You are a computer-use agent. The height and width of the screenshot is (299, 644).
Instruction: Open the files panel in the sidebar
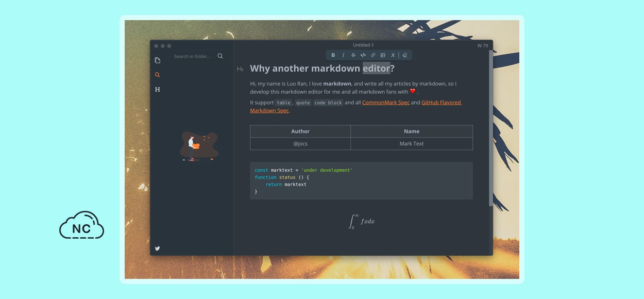coord(158,60)
